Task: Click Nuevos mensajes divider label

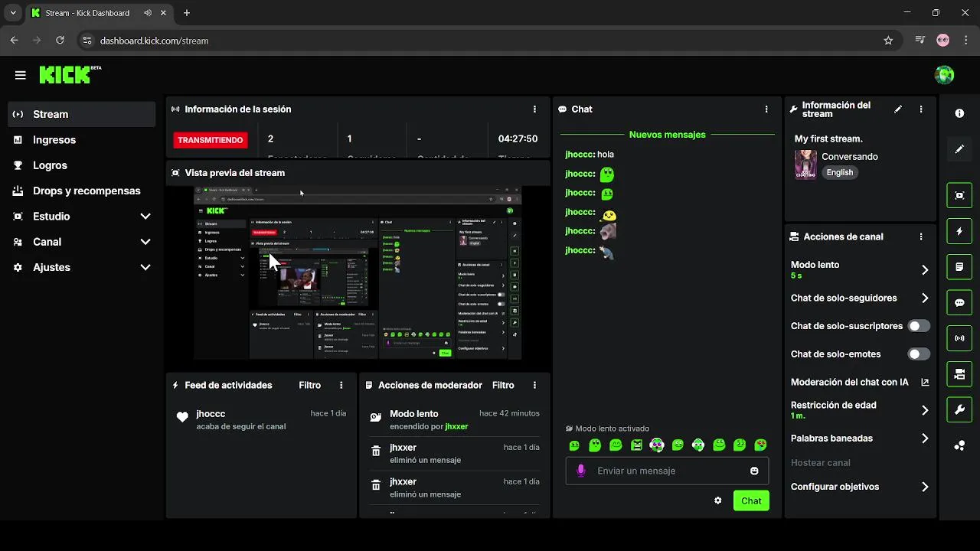Action: coord(668,135)
